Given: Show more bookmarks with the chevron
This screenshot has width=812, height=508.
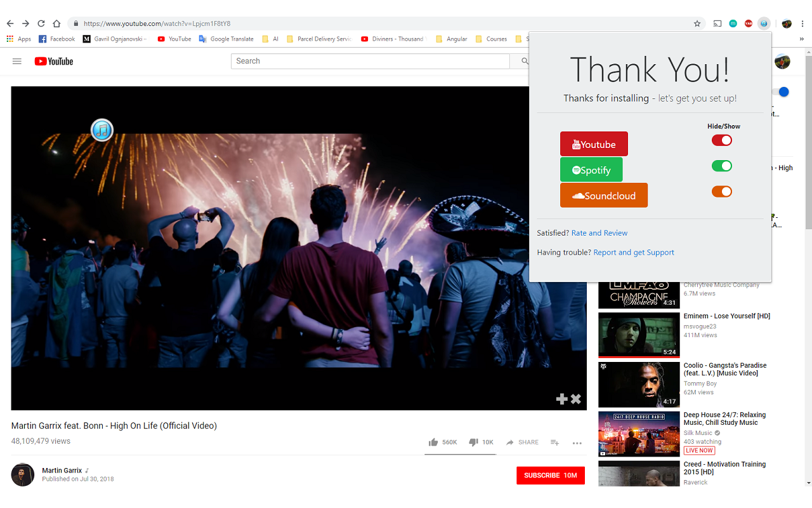Looking at the screenshot, I should (801, 39).
